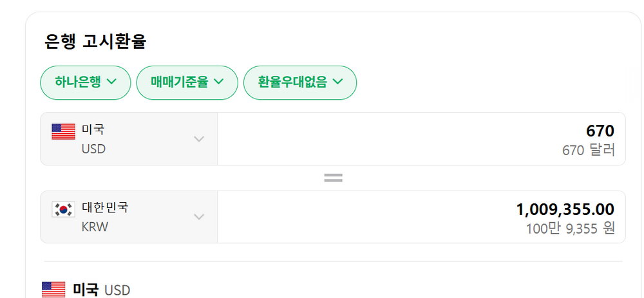Click the US flag in USD selector
The image size is (644, 298).
[x=63, y=131]
